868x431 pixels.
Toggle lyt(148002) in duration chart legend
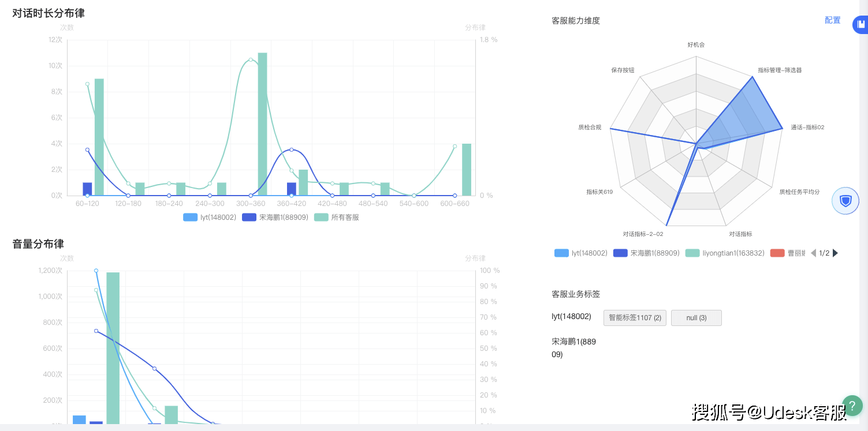pos(210,218)
